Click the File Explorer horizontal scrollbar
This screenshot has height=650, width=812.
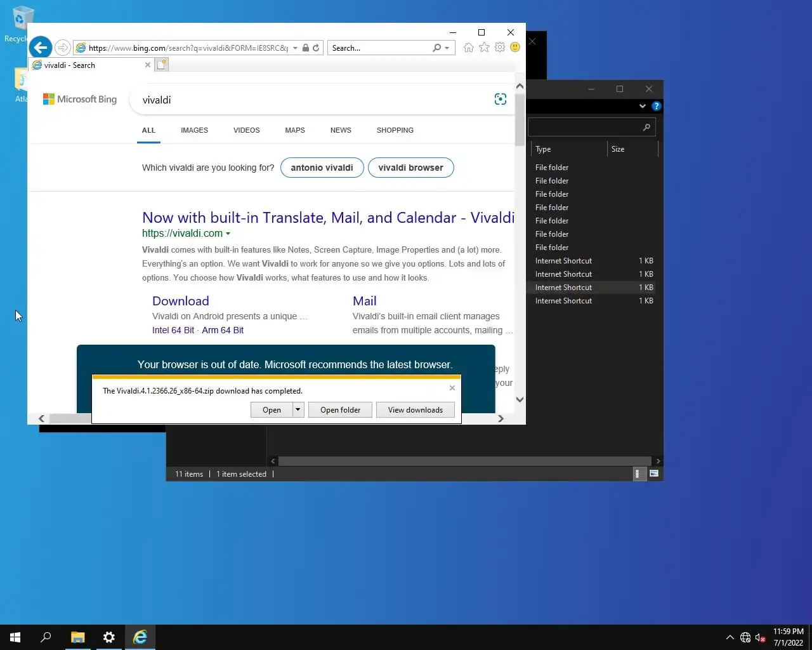click(465, 461)
